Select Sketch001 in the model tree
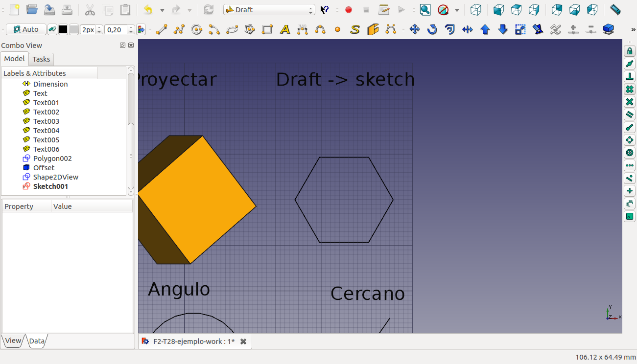 pyautogui.click(x=50, y=186)
